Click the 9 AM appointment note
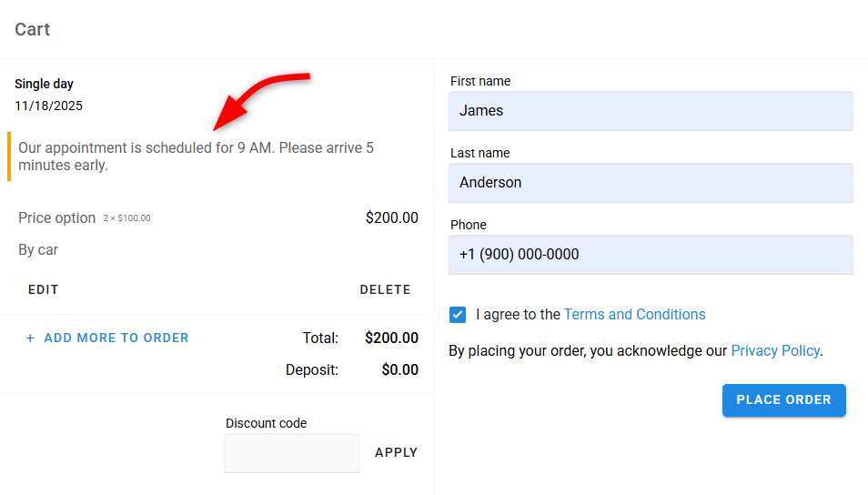This screenshot has width=868, height=495. pyautogui.click(x=196, y=157)
